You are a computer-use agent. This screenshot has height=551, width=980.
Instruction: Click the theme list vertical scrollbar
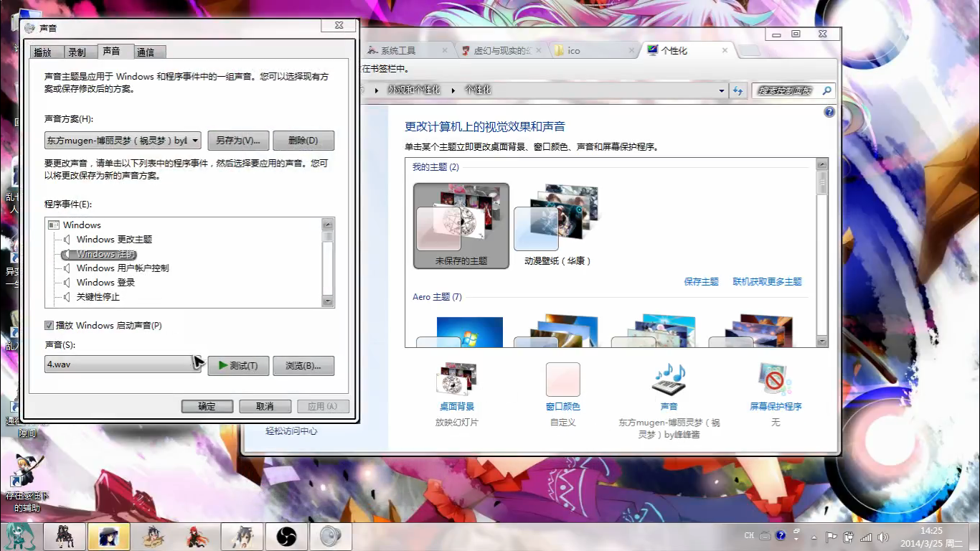click(822, 253)
